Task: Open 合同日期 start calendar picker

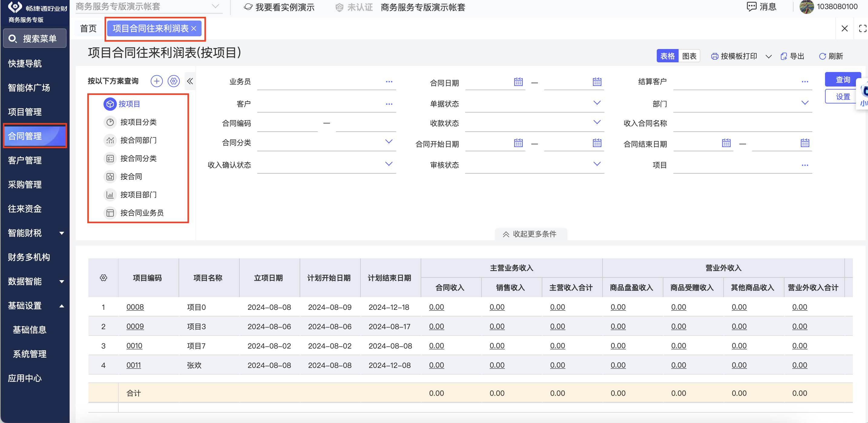Action: click(x=518, y=82)
